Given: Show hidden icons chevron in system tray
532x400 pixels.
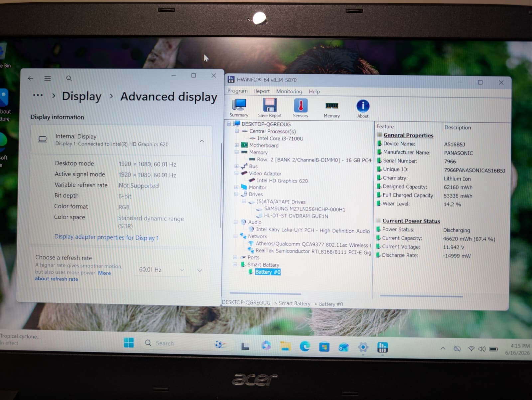Looking at the screenshot, I should [443, 349].
